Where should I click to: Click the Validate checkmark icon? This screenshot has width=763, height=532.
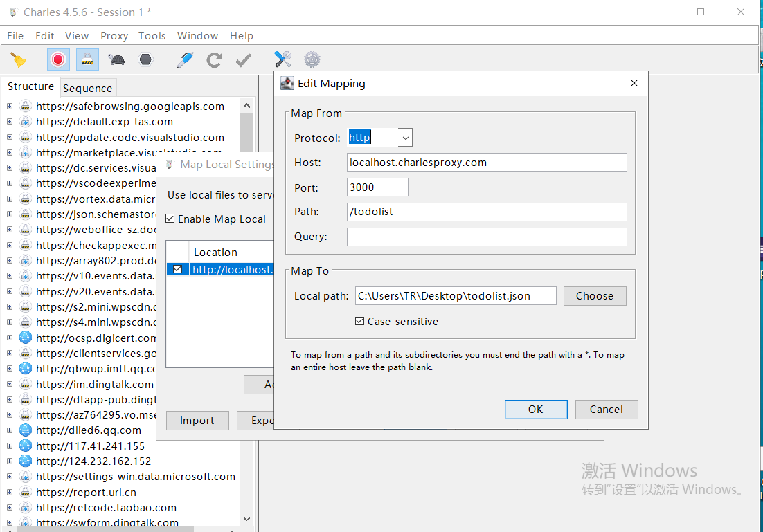(x=243, y=59)
